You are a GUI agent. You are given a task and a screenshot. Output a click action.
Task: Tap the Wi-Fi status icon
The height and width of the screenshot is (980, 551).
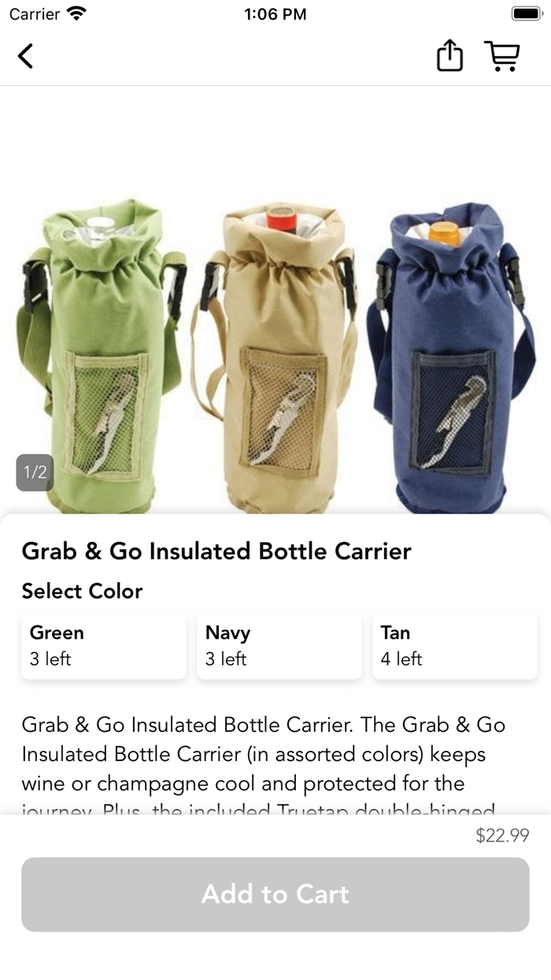(76, 13)
